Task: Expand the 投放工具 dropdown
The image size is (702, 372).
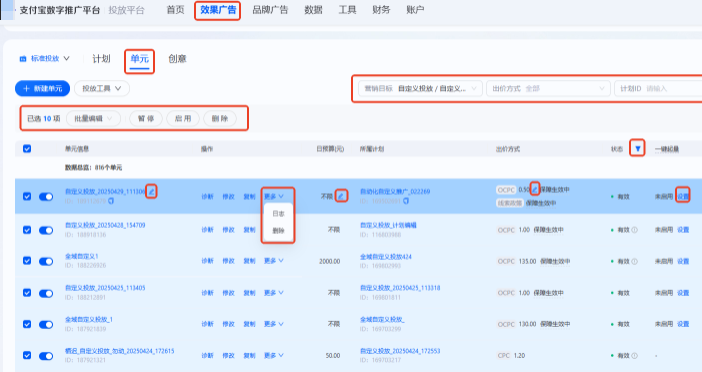Action: tap(102, 89)
